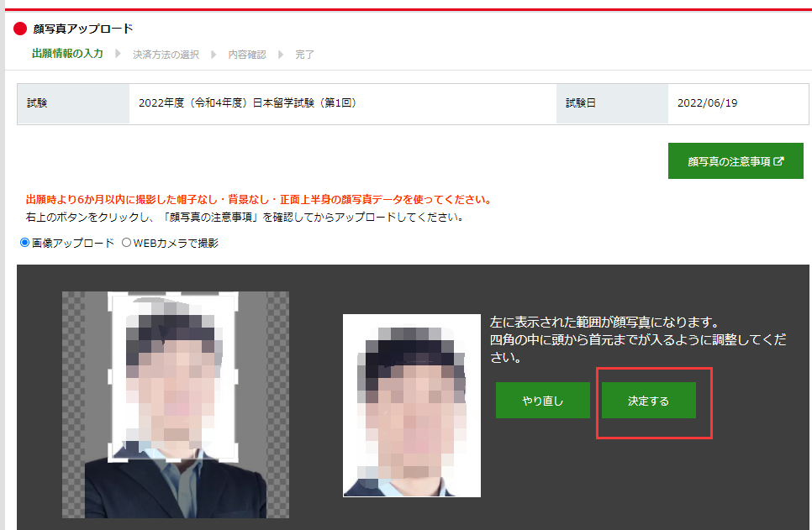Click the 内容確認 step
The image size is (812, 530).
[247, 55]
